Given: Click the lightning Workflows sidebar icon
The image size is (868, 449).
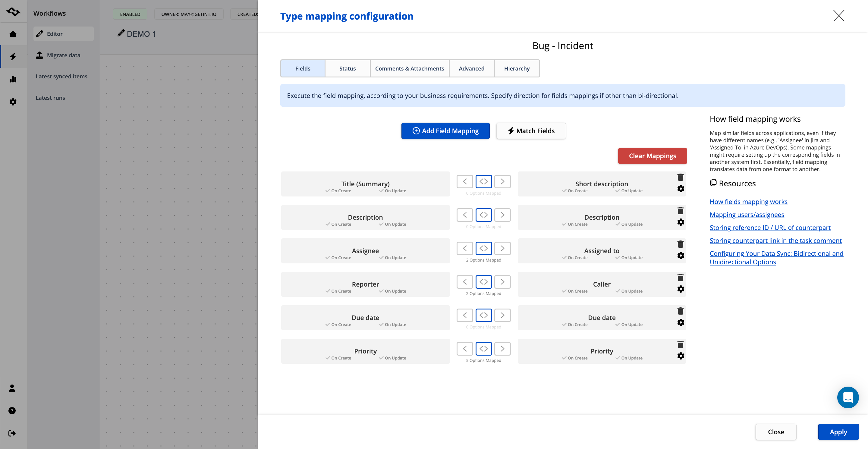Looking at the screenshot, I should pyautogui.click(x=13, y=57).
